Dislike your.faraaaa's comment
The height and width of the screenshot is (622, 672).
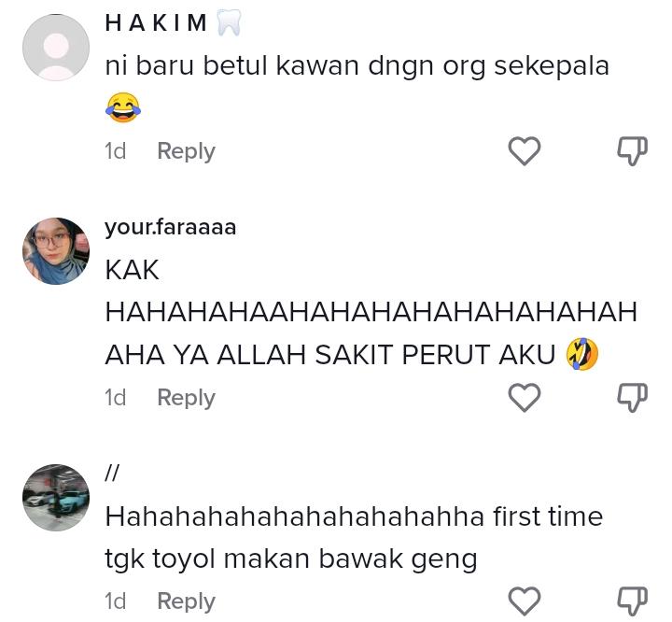632,397
